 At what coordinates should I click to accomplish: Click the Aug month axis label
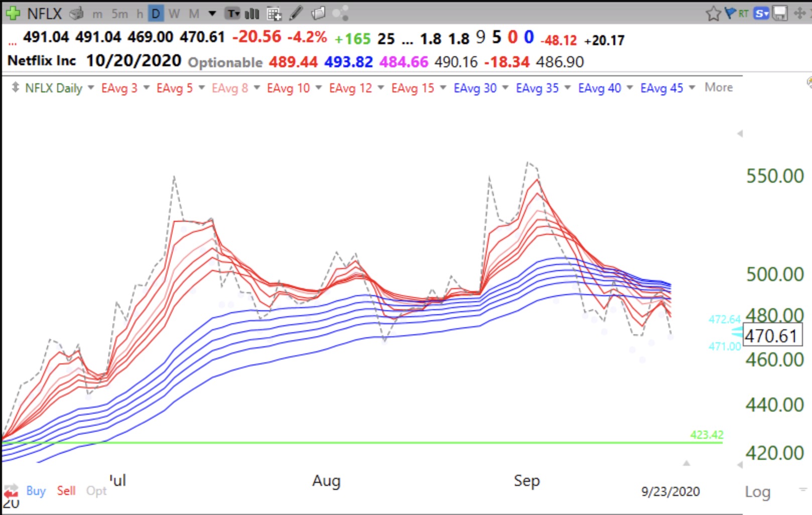[326, 481]
